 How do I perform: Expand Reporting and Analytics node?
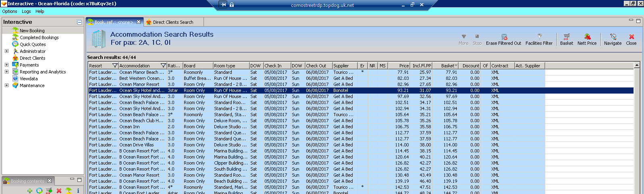(x=6, y=72)
